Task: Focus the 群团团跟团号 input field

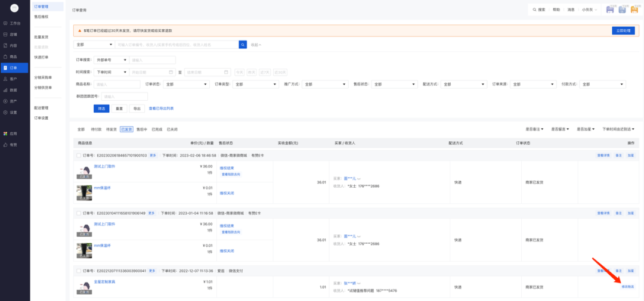Action: pyautogui.click(x=125, y=97)
